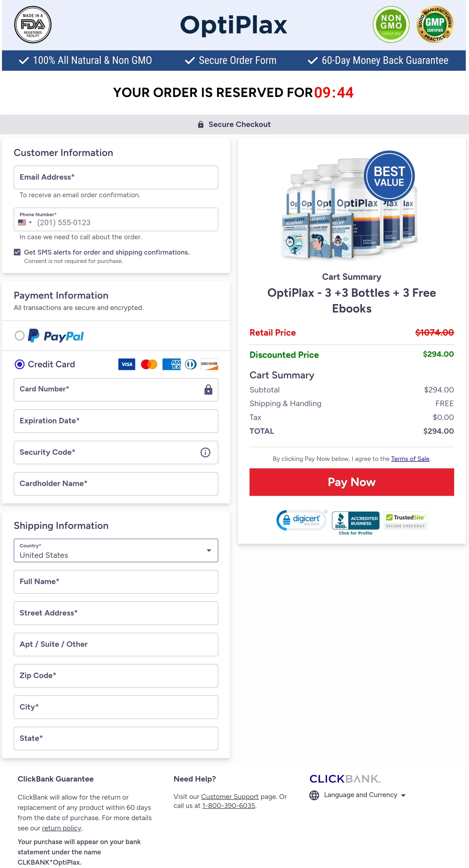Click the info icon beside Security Code
The width and height of the screenshot is (469, 868).
205,452
